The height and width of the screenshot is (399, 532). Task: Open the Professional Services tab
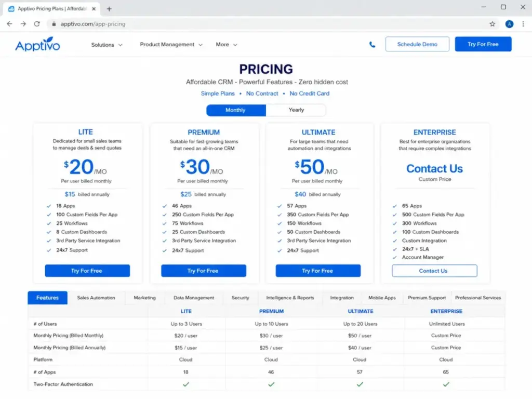[x=478, y=298]
